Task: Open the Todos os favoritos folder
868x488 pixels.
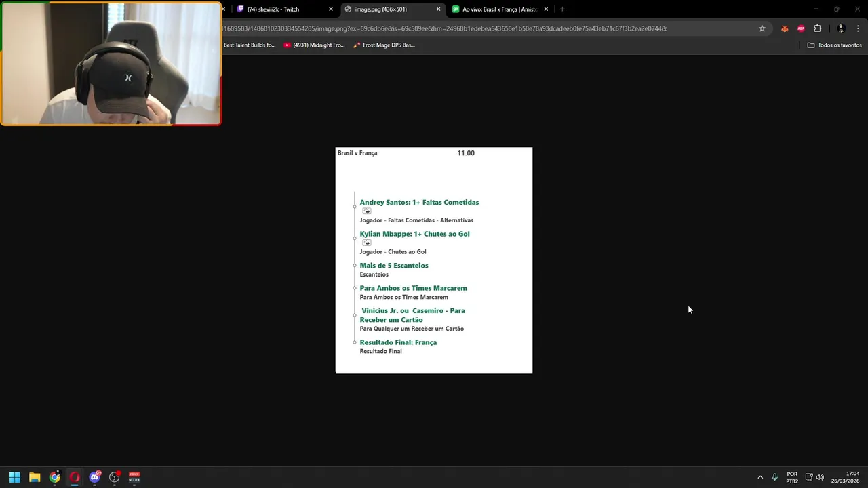Action: coord(834,45)
